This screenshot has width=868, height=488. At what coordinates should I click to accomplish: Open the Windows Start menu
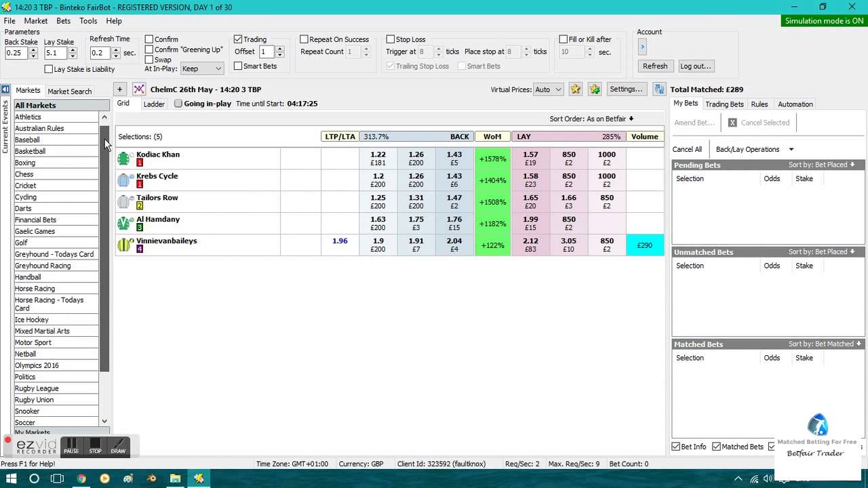point(11,479)
